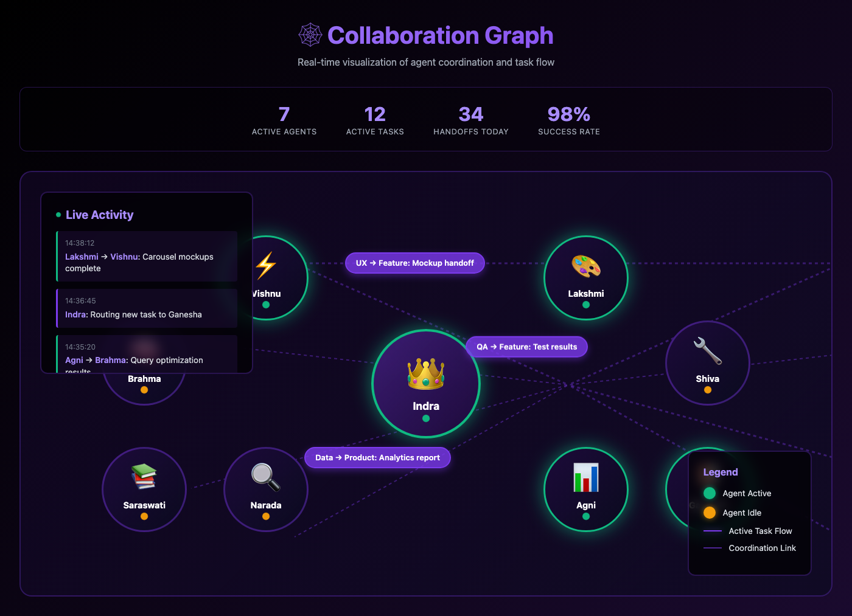Select the 14:38:12 Lakshmi activity entry
852x616 pixels.
pyautogui.click(x=146, y=256)
